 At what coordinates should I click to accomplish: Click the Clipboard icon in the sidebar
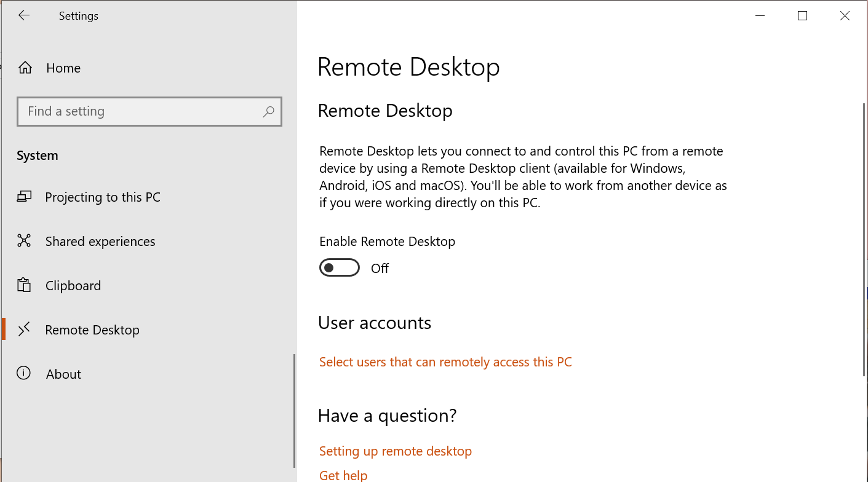(24, 285)
